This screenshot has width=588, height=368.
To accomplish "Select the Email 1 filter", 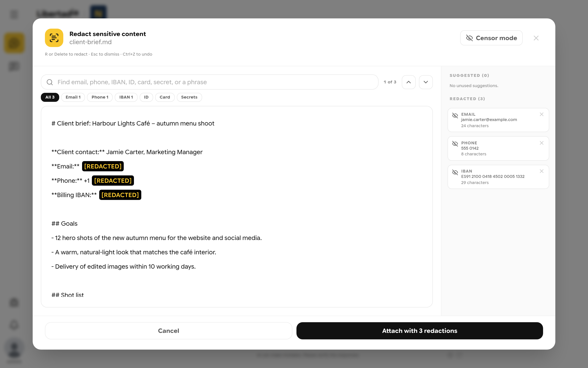I will click(73, 97).
